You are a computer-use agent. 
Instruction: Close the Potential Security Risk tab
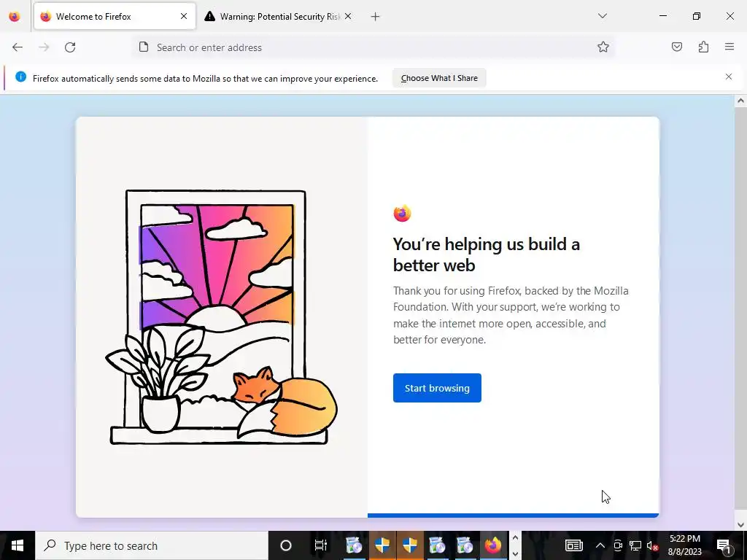tap(348, 16)
